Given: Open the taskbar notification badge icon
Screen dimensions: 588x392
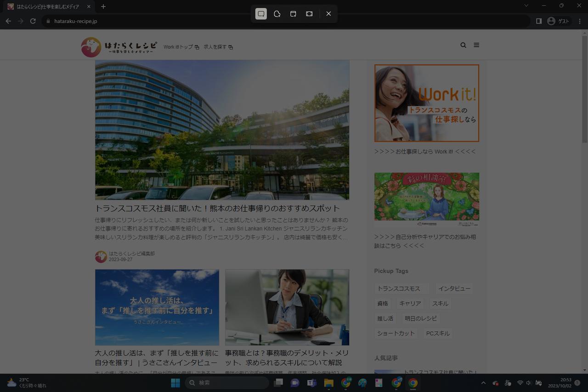Looking at the screenshot, I should (x=577, y=383).
